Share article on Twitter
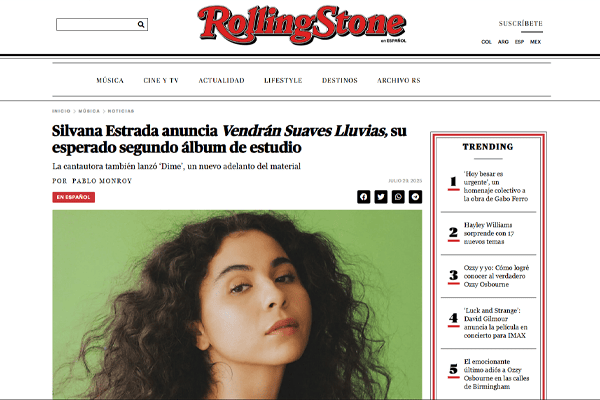Viewport: 600px width, 400px height. point(381,197)
